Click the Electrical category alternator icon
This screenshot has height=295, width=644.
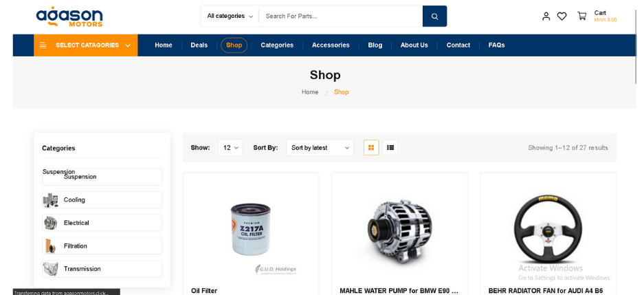(50, 223)
